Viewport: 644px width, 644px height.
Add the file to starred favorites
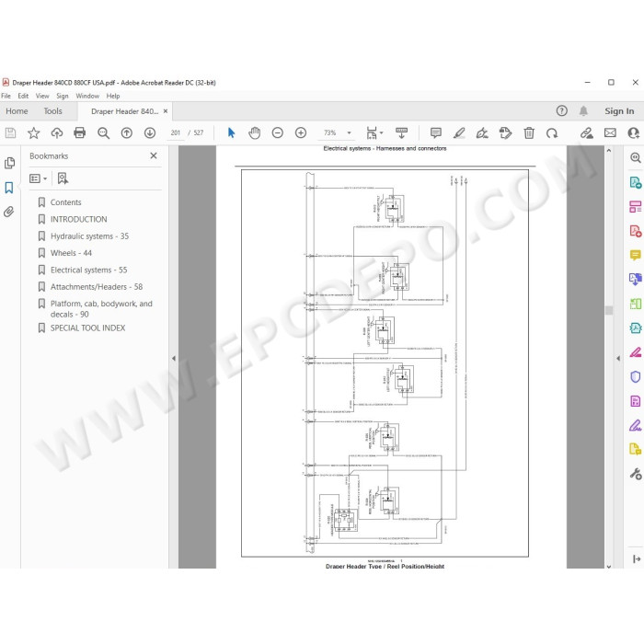click(x=34, y=132)
